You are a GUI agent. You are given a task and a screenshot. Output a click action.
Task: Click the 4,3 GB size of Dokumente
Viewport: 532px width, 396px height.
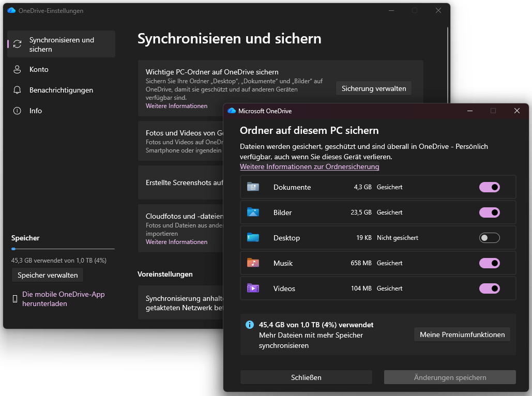coord(363,187)
